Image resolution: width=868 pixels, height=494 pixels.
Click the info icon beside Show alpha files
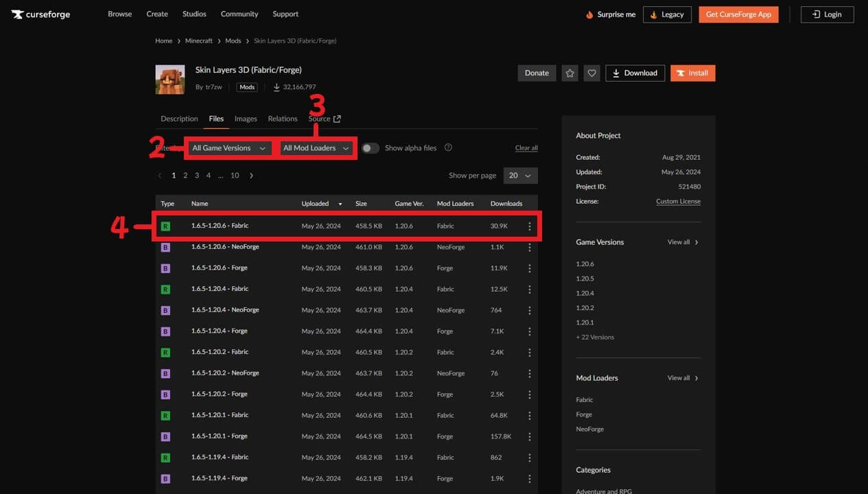(x=448, y=148)
